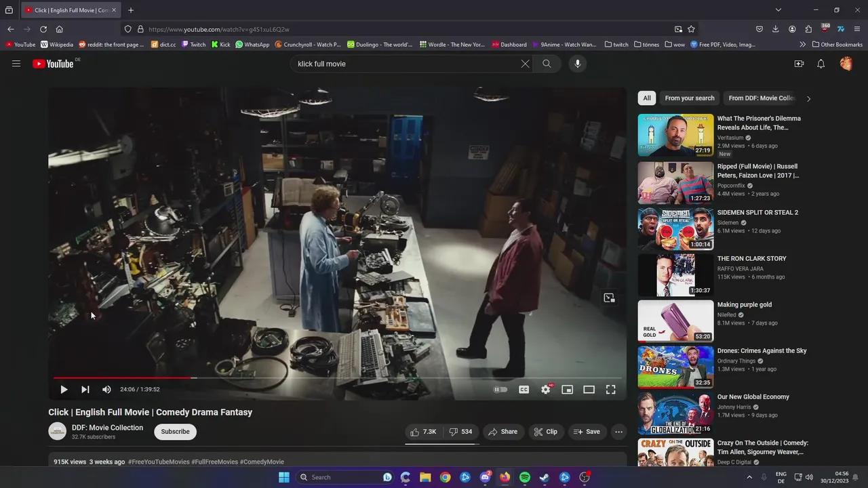Select the 'All' filter chip
Screen dimensions: 868x488
point(647,98)
